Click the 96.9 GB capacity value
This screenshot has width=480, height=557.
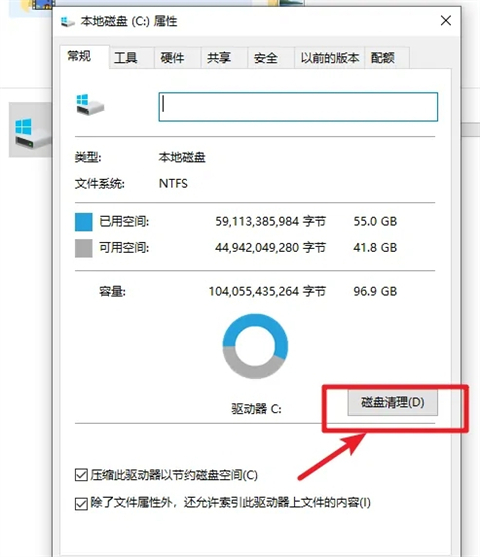[x=375, y=292]
